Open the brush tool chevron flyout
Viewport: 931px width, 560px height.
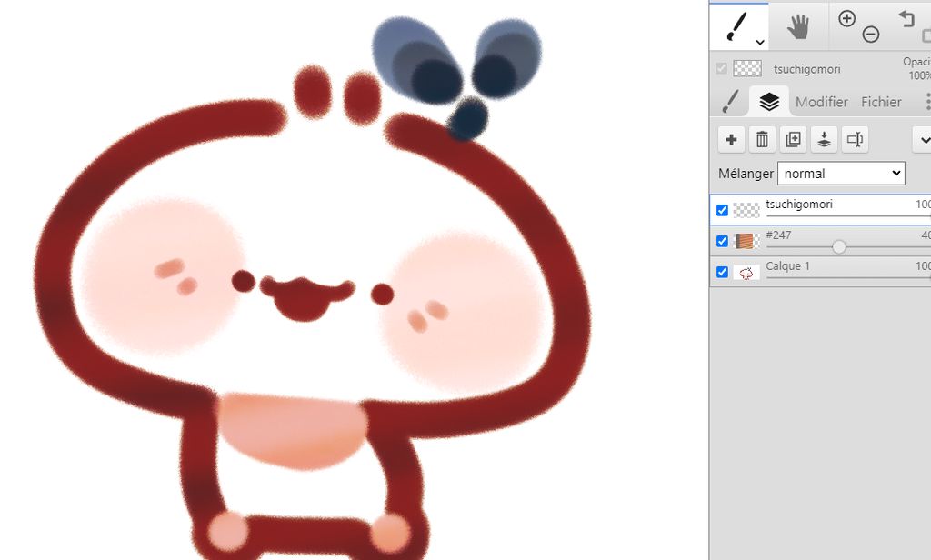pyautogui.click(x=759, y=43)
